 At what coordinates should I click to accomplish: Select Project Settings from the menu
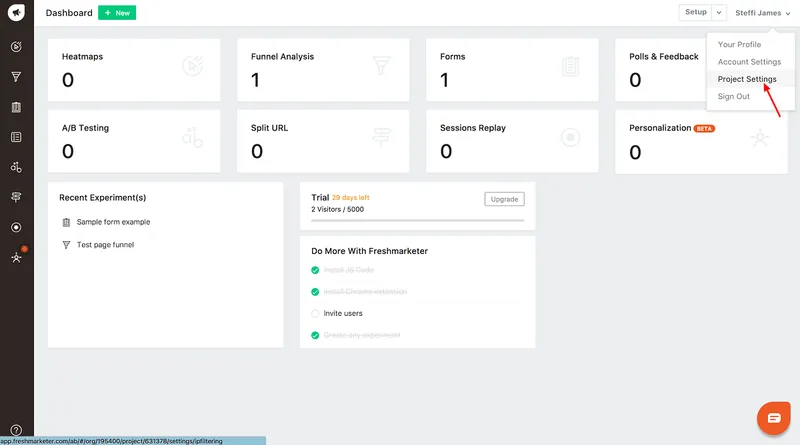coord(747,79)
